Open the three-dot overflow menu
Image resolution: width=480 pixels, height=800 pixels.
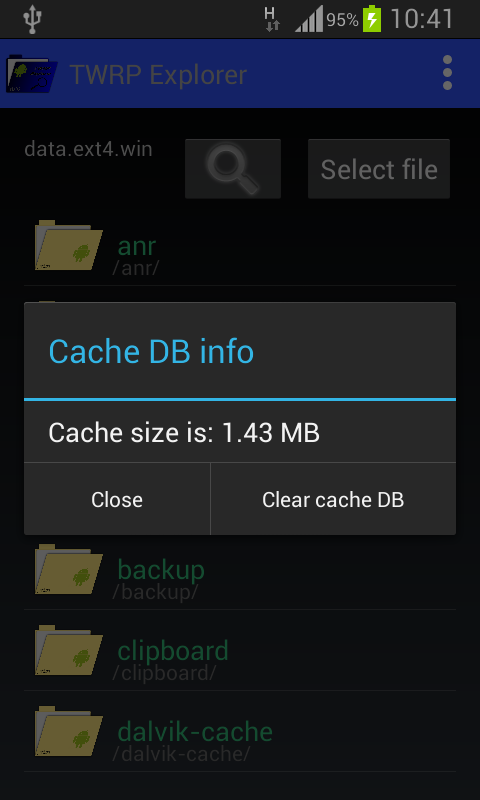(447, 73)
